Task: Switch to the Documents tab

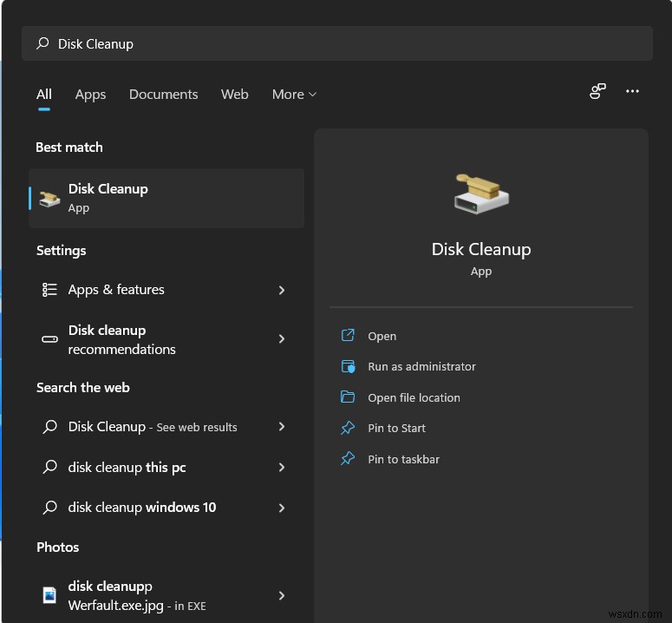Action: tap(163, 95)
